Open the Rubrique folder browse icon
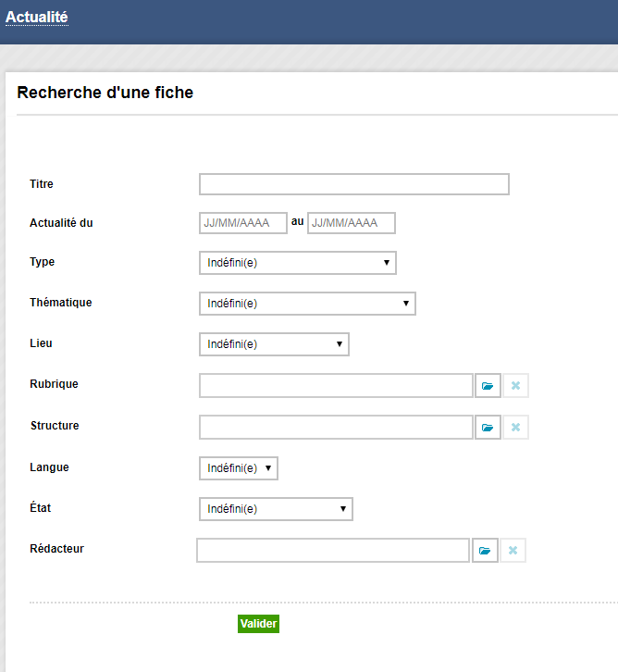The image size is (618, 672). click(488, 386)
